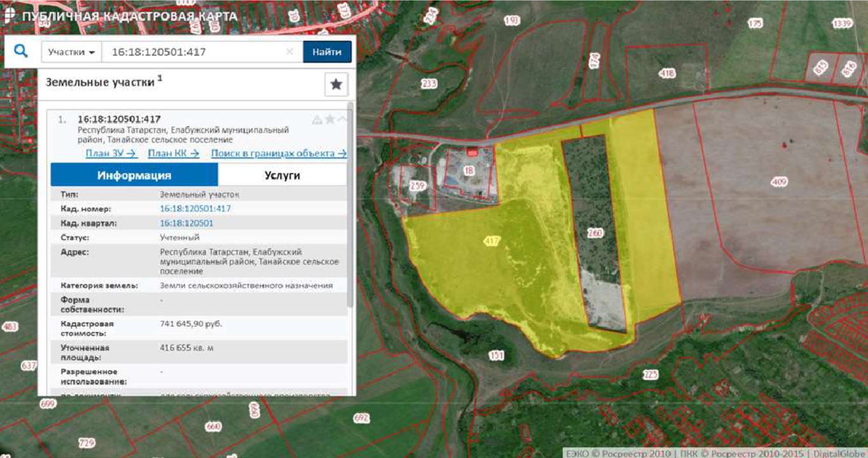The width and height of the screenshot is (868, 458).
Task: Select parcel 409 on the map
Action: pyautogui.click(x=779, y=182)
